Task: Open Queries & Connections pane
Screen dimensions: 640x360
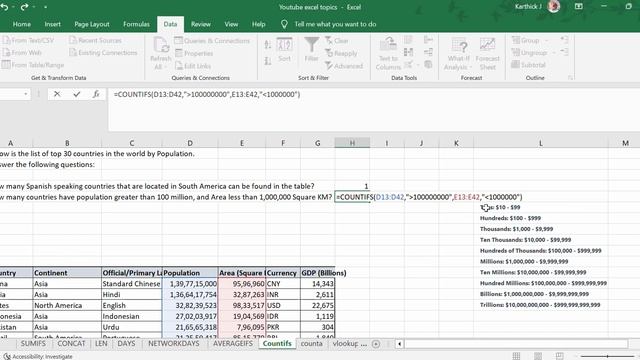Action: point(212,41)
